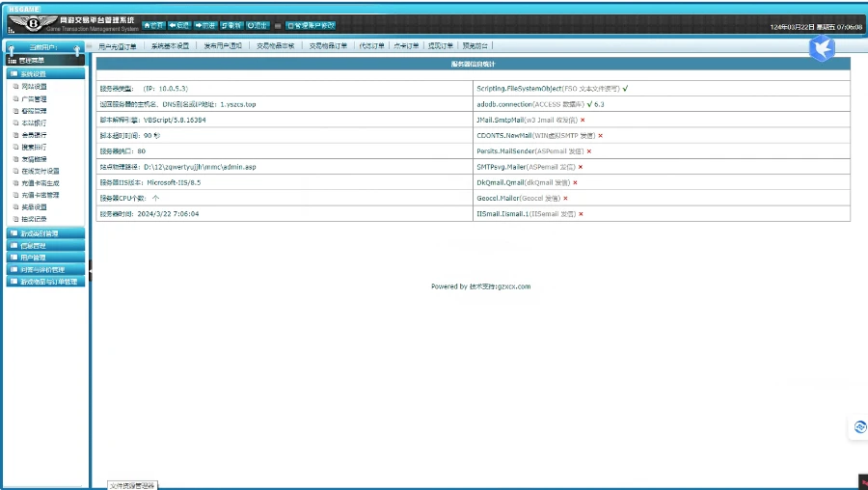Open the 用户充值订单 tab
This screenshot has height=490, width=868.
point(118,45)
